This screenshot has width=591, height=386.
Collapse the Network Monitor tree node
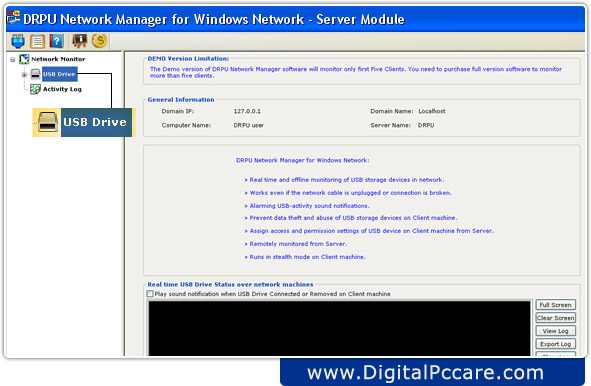pos(13,60)
